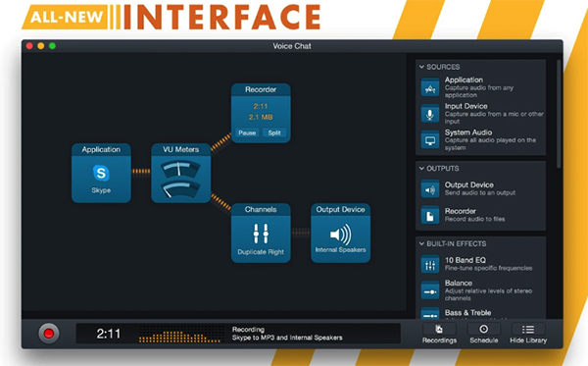
Task: Click the Channels sliders icon
Action: pyautogui.click(x=261, y=234)
